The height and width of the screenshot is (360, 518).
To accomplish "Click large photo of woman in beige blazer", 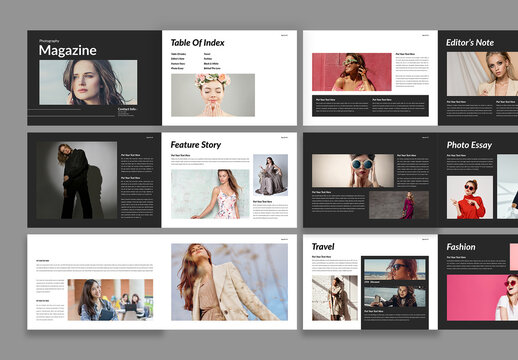I will pyautogui.click(x=229, y=282).
